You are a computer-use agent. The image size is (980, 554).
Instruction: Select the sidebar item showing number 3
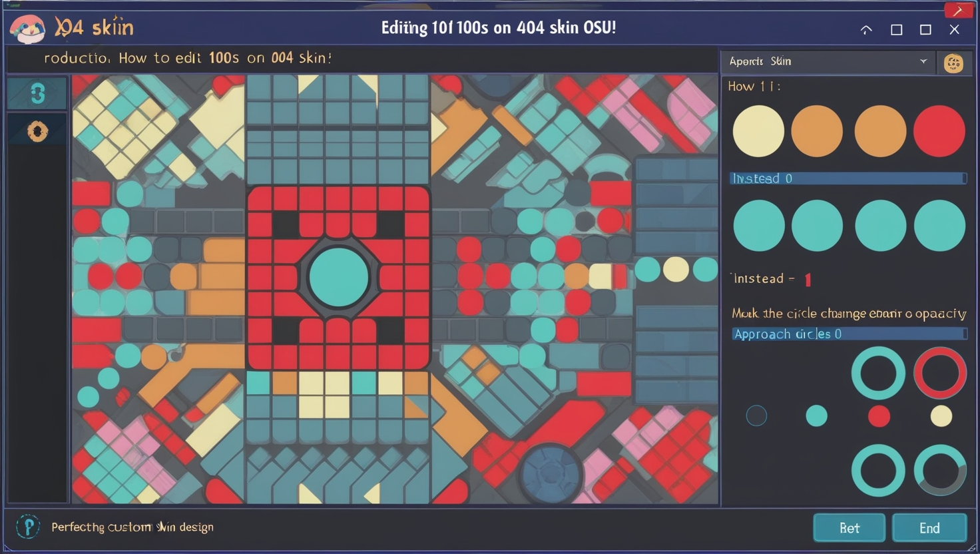point(37,93)
